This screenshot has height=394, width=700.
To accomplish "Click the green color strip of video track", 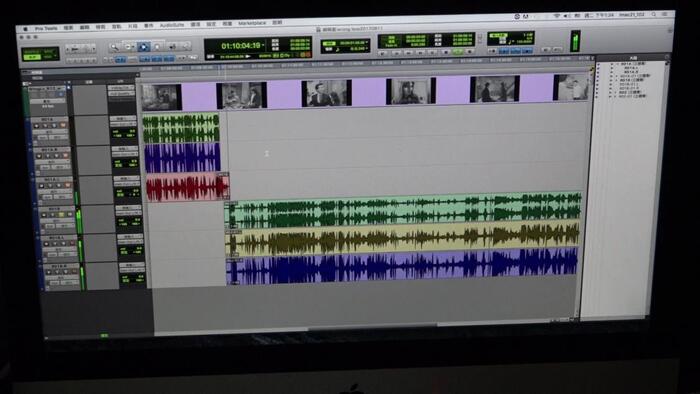I will pos(26,101).
